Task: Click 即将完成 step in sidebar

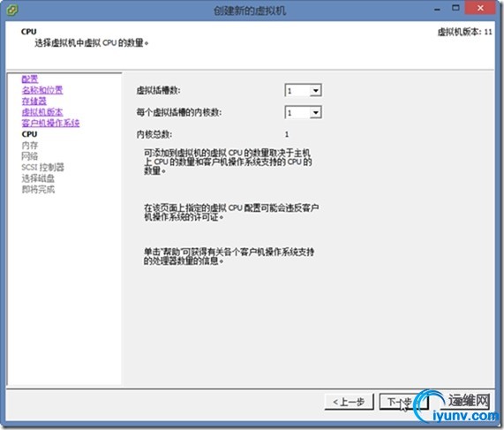Action: [x=38, y=189]
